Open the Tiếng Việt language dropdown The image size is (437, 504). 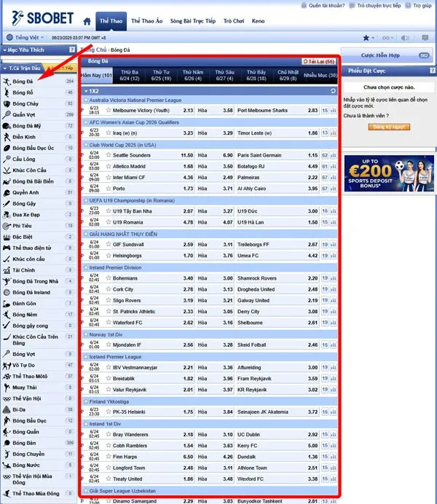coord(25,38)
